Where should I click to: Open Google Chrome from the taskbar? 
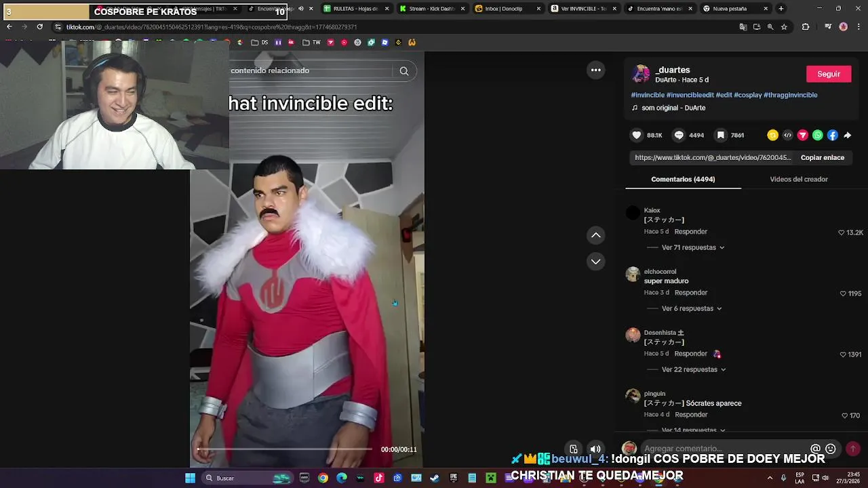pos(323,478)
